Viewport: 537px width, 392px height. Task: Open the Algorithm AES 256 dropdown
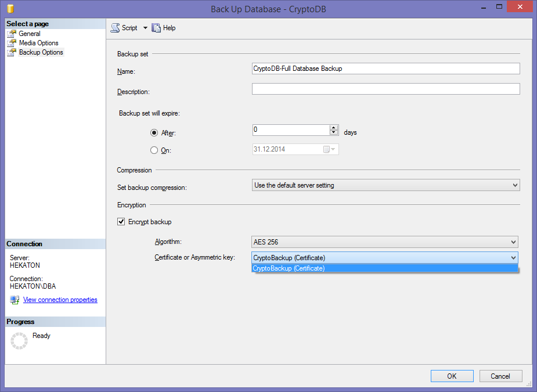(x=384, y=242)
